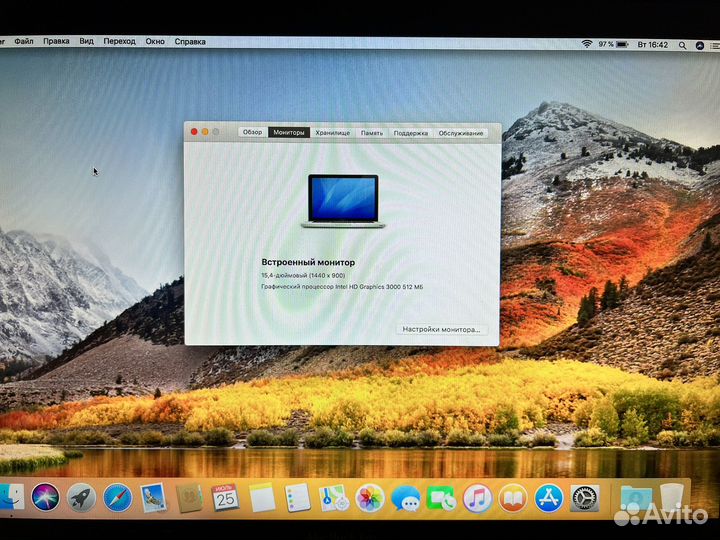Open Spotlight search magnifier icon

click(x=683, y=45)
